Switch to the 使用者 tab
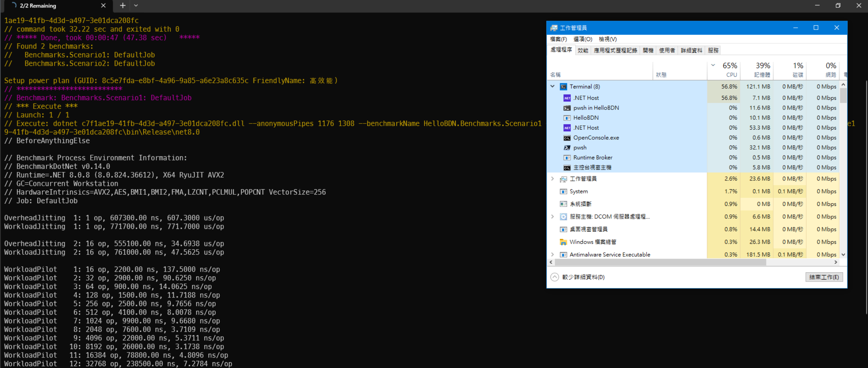This screenshot has width=868, height=368. [x=667, y=51]
